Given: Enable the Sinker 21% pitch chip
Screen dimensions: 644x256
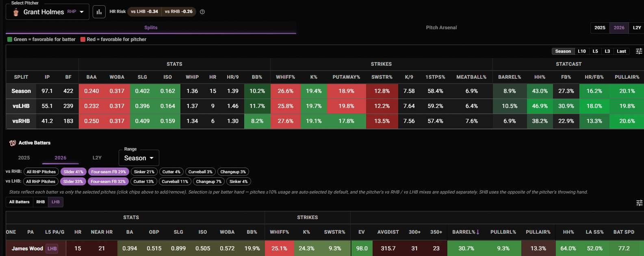Looking at the screenshot, I should pos(144,172).
